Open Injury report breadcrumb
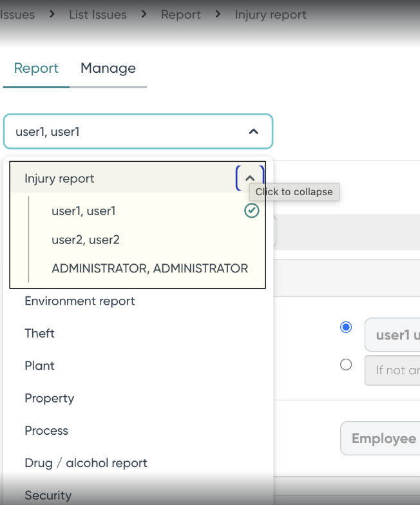This screenshot has height=505, width=420. 271,14
